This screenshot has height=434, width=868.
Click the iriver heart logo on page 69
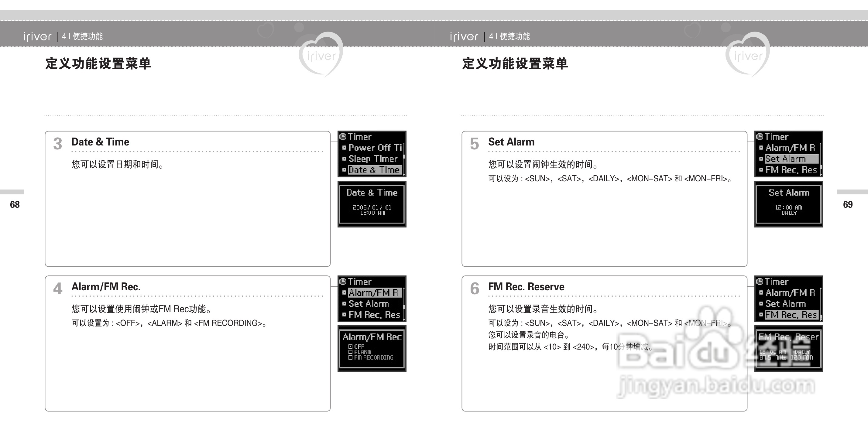point(748,55)
